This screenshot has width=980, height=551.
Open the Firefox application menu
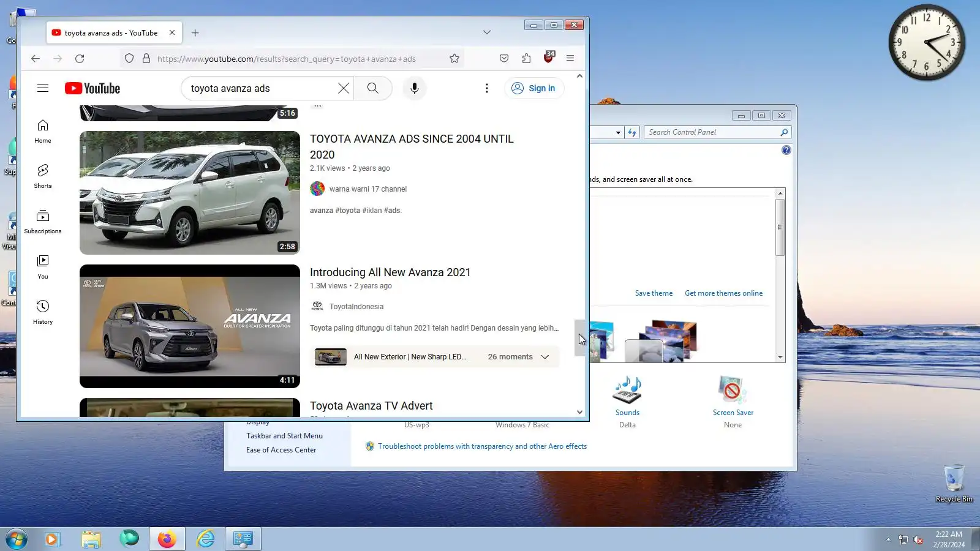pyautogui.click(x=570, y=59)
